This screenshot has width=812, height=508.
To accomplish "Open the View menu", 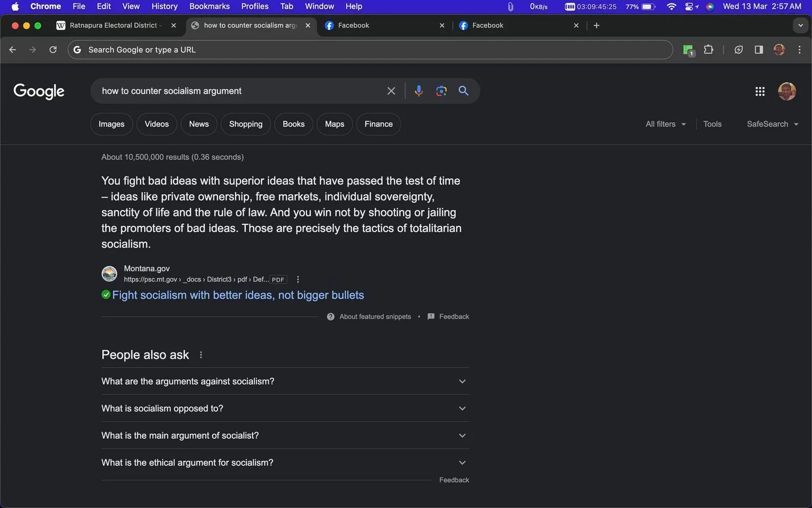I will pyautogui.click(x=131, y=6).
